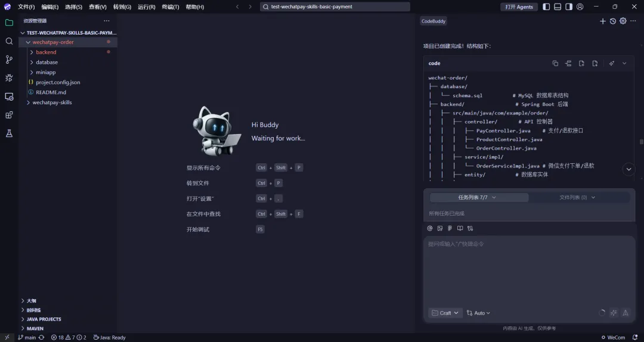644x342 pixels.
Task: Click the chat message input field
Action: (529, 271)
